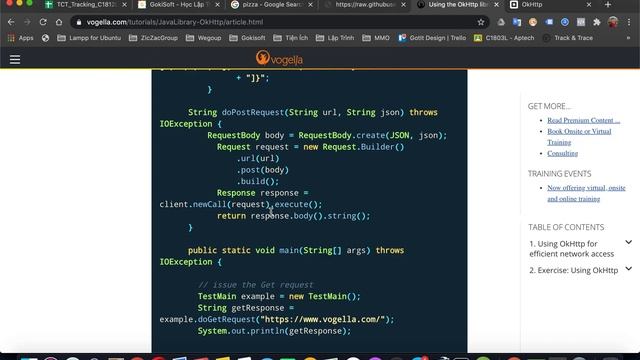
Task: Open Now offering virtual, onsite training link
Action: click(586, 193)
